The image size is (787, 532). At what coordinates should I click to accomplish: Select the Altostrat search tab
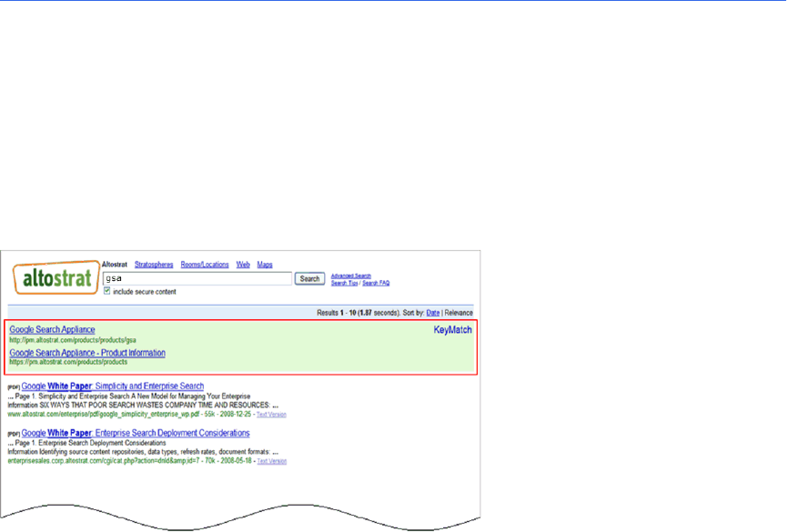(115, 265)
